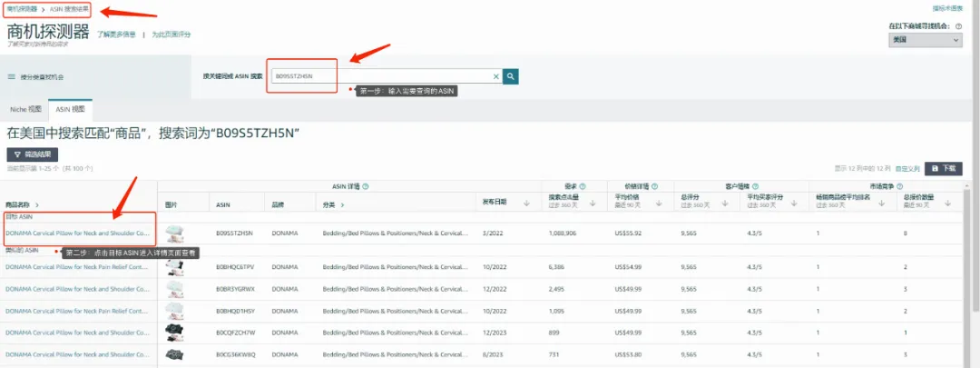Click search volume value 2,495
The width and height of the screenshot is (980, 368).
coord(556,289)
